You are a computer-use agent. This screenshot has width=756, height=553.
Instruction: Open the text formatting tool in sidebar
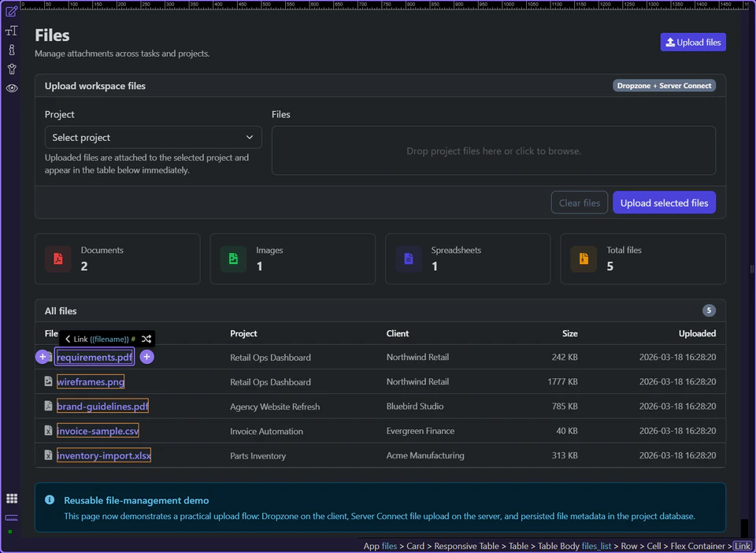pos(11,31)
